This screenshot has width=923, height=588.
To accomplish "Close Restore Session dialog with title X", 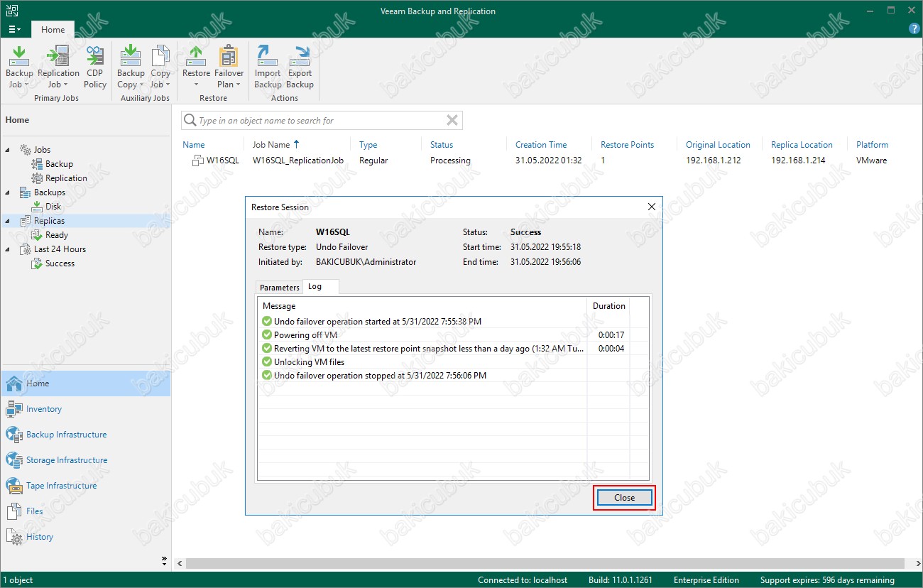I will coord(652,207).
